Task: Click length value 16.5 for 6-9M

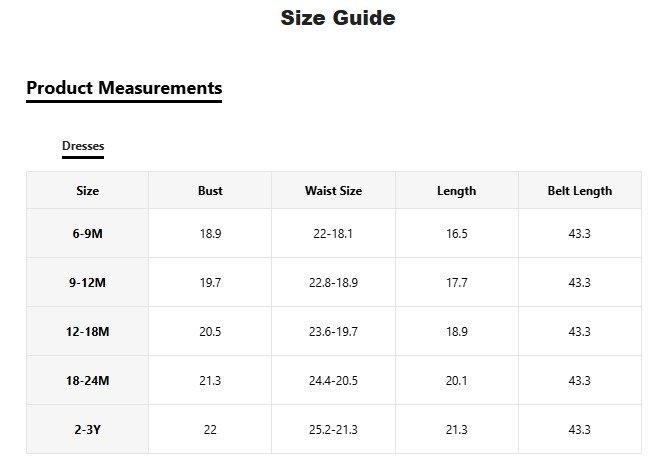Action: click(x=457, y=234)
